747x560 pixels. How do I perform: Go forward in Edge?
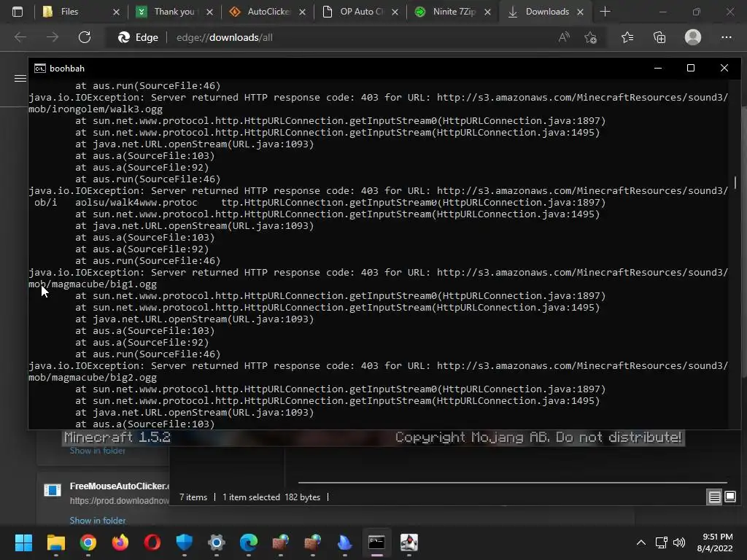[x=53, y=37]
